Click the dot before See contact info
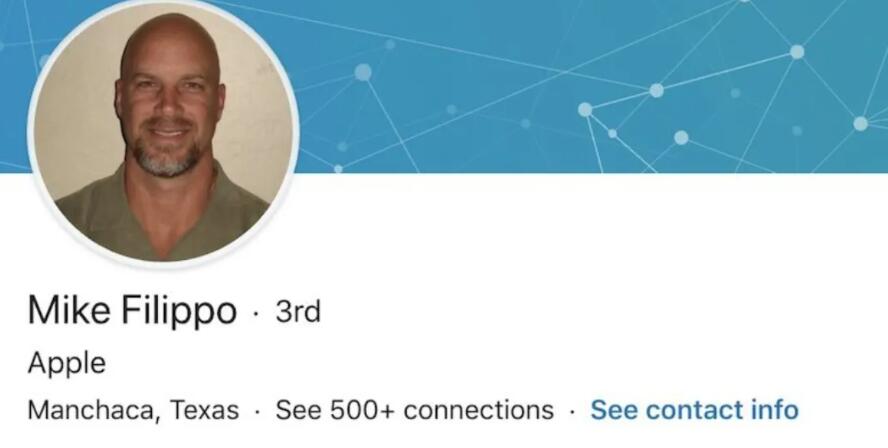Image resolution: width=888 pixels, height=448 pixels. click(573, 412)
